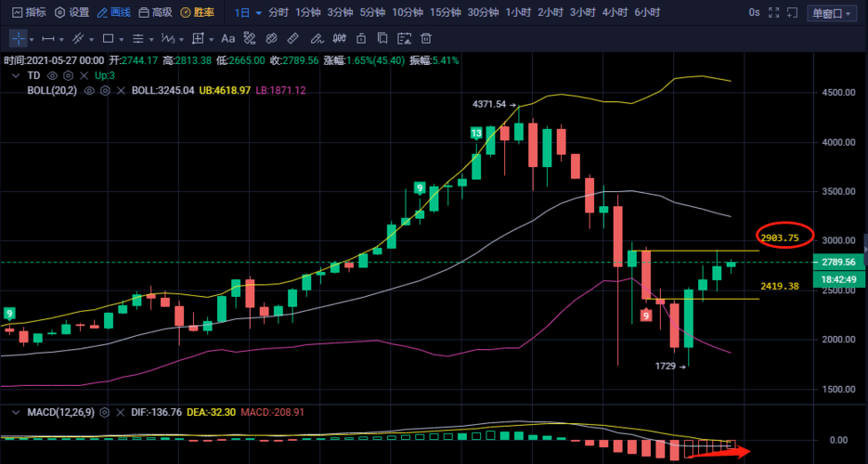Remove the TD indicator with X
Image resolution: width=868 pixels, height=464 pixels.
point(84,76)
